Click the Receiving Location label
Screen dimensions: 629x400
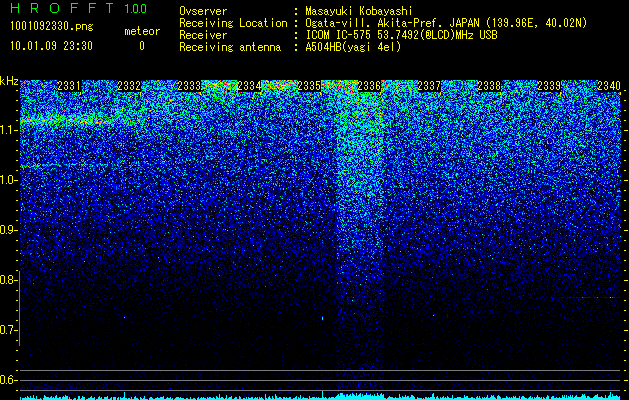tap(233, 23)
